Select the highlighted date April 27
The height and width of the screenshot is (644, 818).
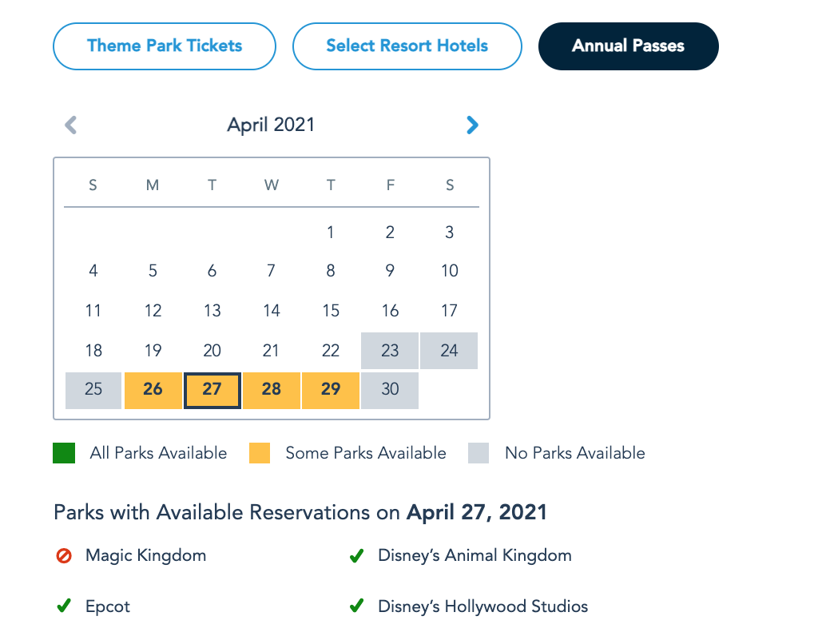(x=212, y=389)
